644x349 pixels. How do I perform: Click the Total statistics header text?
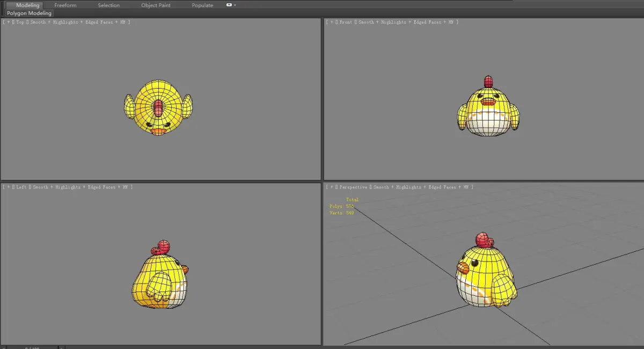(x=352, y=200)
